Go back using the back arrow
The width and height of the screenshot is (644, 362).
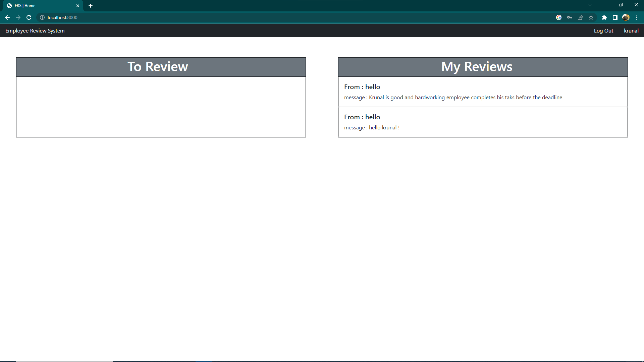coord(7,17)
